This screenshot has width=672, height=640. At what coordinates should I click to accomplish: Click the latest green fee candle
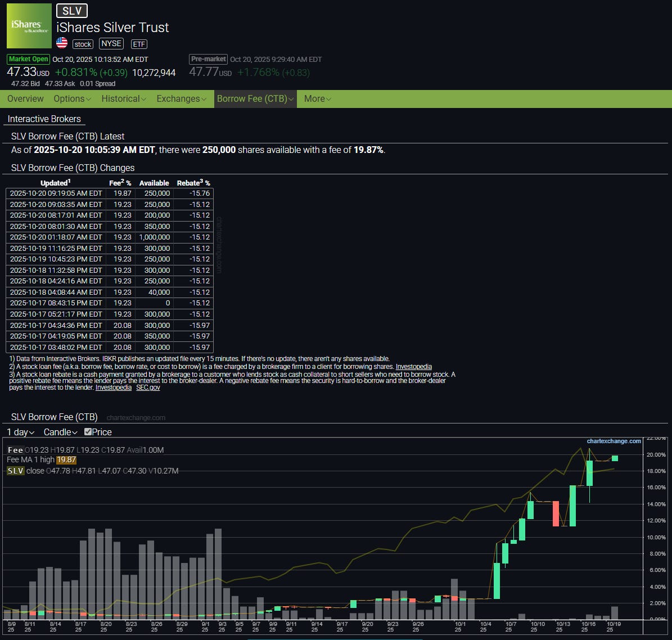[615, 458]
